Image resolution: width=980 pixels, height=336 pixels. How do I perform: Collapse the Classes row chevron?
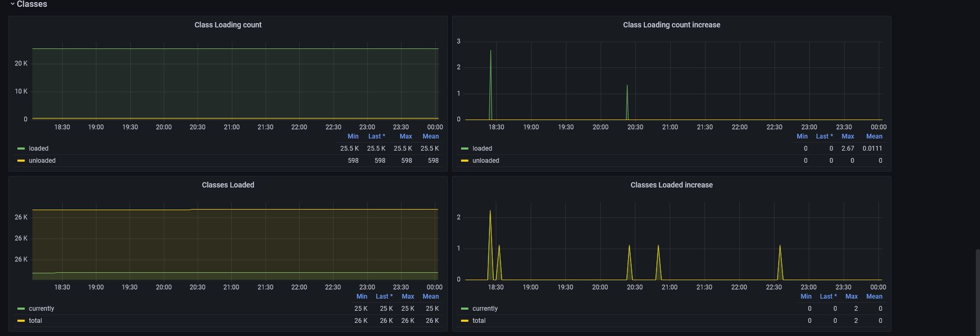click(12, 4)
